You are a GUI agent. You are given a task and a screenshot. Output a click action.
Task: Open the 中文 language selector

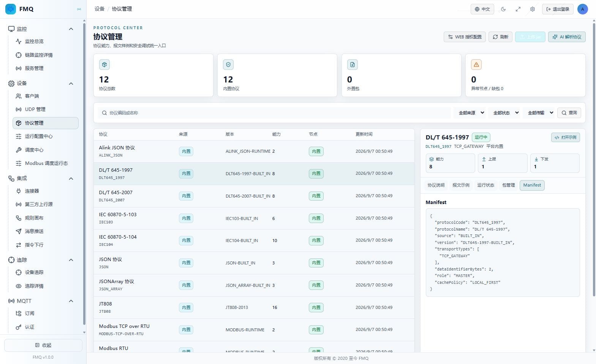[x=482, y=9]
